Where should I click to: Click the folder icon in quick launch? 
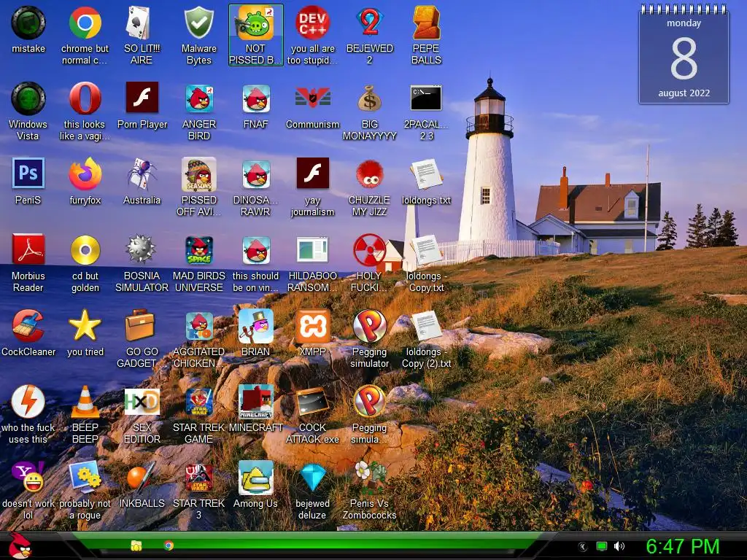pyautogui.click(x=136, y=545)
